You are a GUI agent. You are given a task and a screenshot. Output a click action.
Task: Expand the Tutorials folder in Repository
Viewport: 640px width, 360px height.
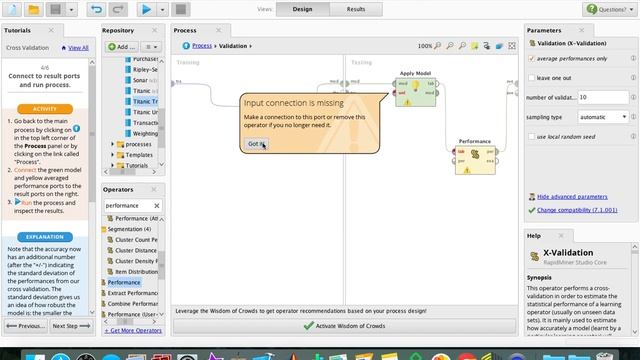(x=112, y=165)
